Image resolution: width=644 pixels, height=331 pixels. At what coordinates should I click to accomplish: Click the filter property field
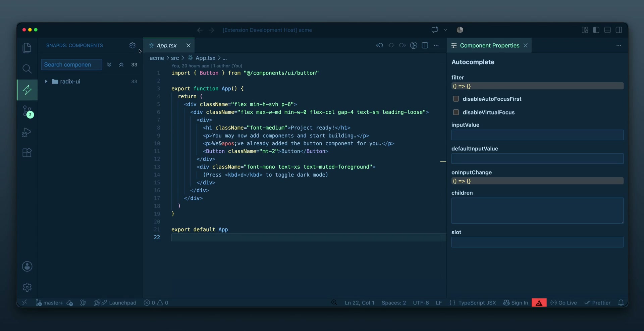[x=537, y=86]
